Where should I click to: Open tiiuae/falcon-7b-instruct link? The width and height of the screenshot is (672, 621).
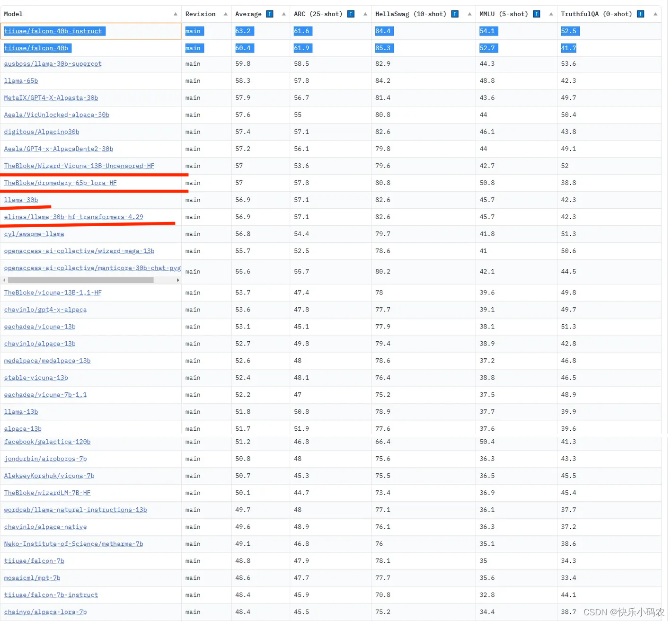51,595
